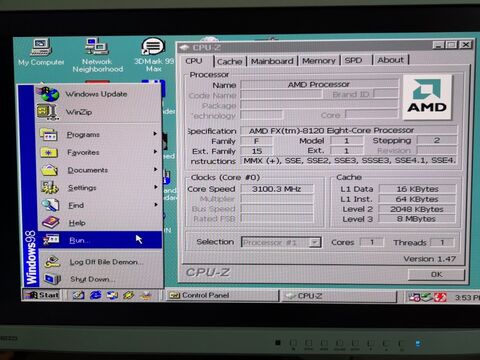Screen dimensions: 480x360
Task: Click the Instructions field text
Action: coord(349,161)
